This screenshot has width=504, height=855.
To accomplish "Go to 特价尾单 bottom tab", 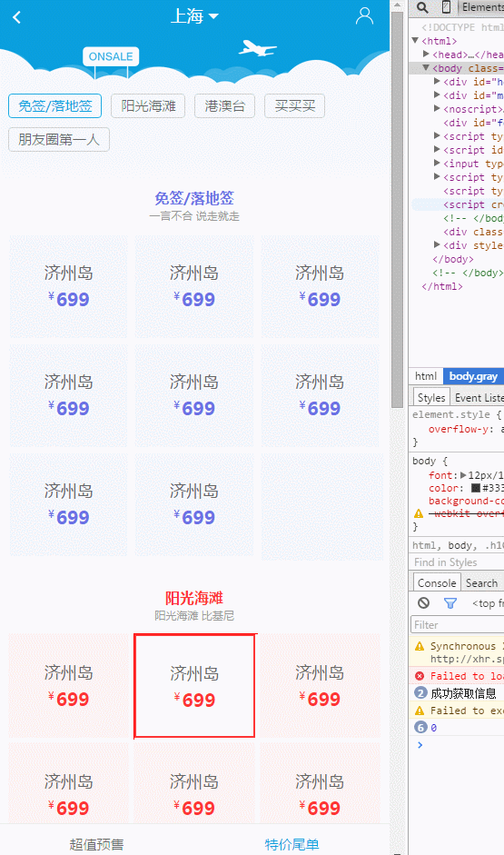I will (x=292, y=845).
